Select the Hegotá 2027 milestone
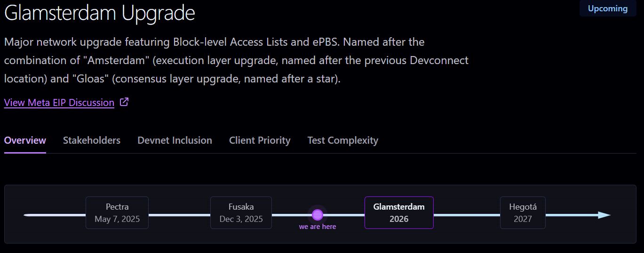This screenshot has height=253, width=644. click(523, 213)
